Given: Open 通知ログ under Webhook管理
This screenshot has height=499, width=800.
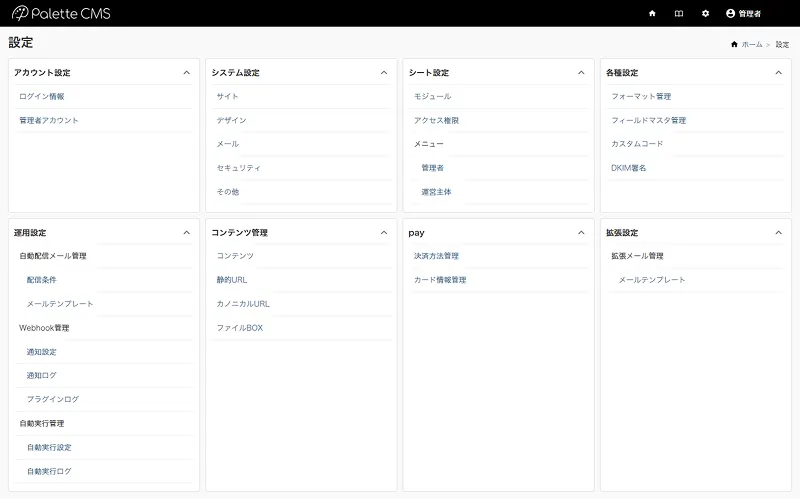Looking at the screenshot, I should (x=42, y=376).
